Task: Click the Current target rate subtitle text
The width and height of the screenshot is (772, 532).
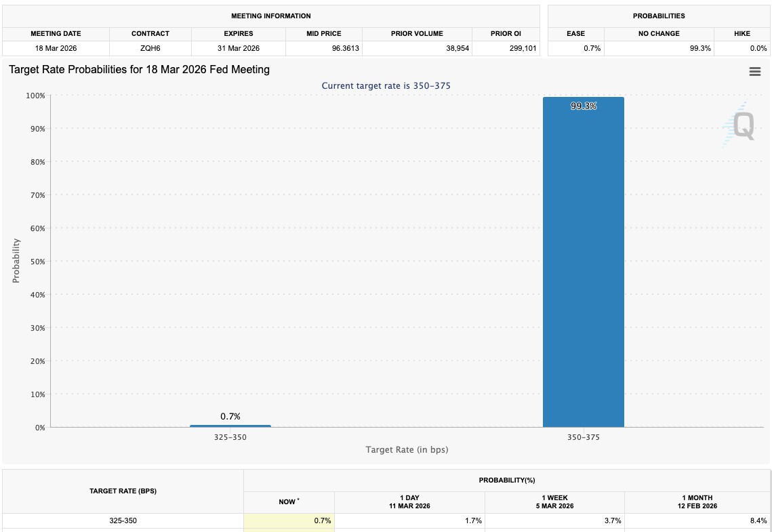Action: tap(386, 85)
